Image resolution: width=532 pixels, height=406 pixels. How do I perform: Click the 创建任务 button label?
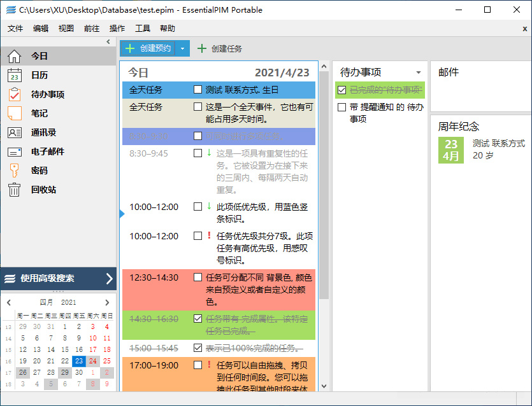click(227, 49)
